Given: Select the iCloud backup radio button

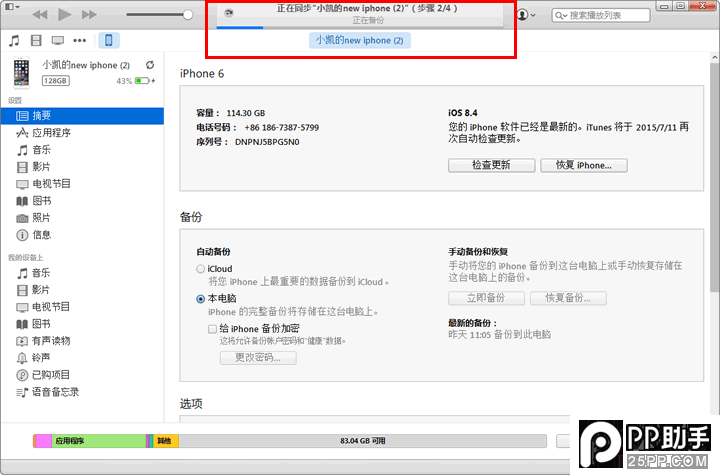Looking at the screenshot, I should (201, 269).
